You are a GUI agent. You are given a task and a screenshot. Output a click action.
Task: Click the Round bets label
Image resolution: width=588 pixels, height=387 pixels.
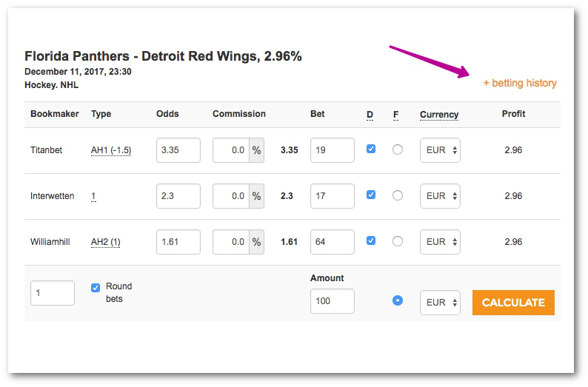point(119,292)
